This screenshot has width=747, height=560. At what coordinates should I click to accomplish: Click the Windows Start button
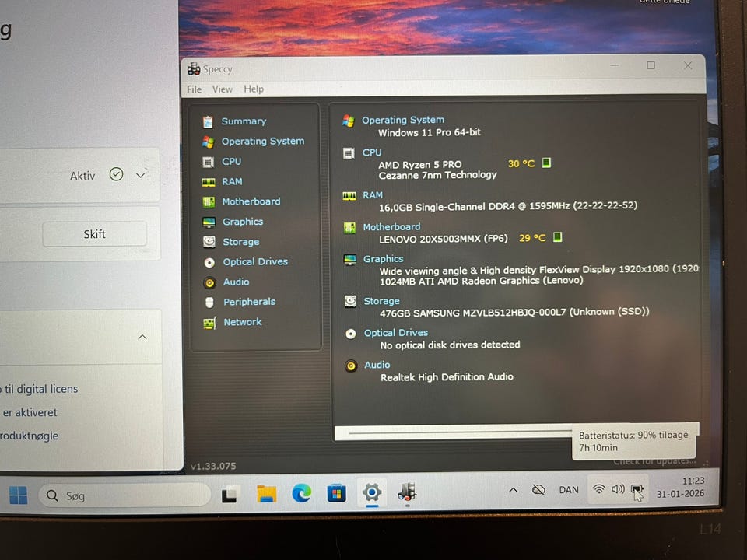coord(18,495)
